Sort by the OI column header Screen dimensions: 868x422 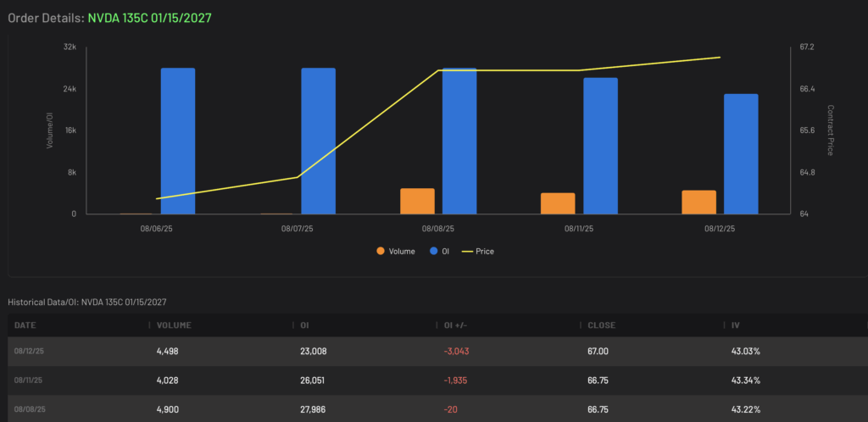[x=304, y=325]
